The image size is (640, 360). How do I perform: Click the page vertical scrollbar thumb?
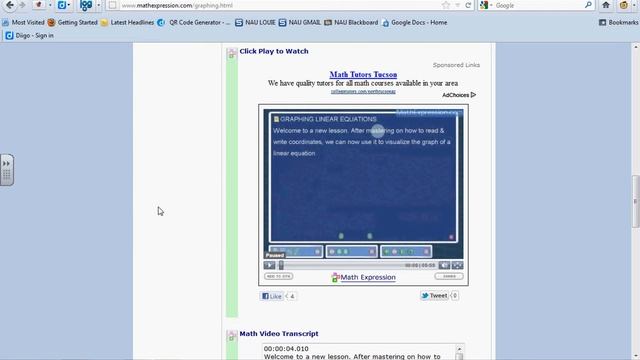pyautogui.click(x=636, y=201)
